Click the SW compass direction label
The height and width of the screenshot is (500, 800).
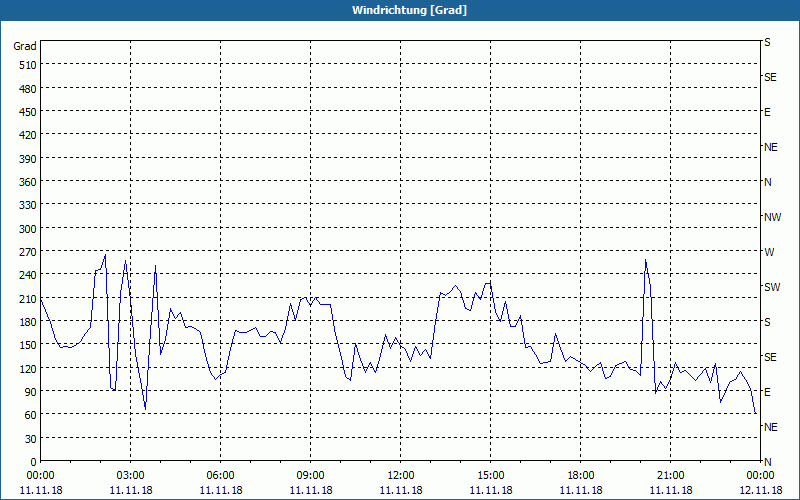coord(771,287)
